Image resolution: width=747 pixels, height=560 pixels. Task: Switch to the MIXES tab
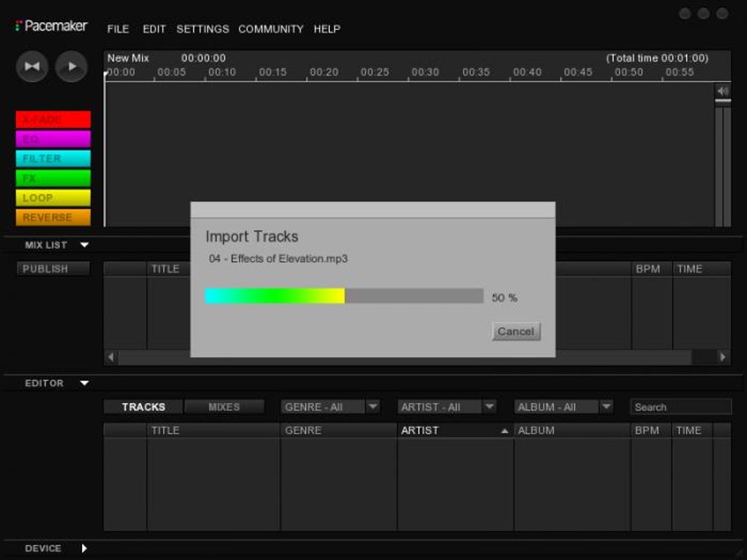(x=224, y=407)
